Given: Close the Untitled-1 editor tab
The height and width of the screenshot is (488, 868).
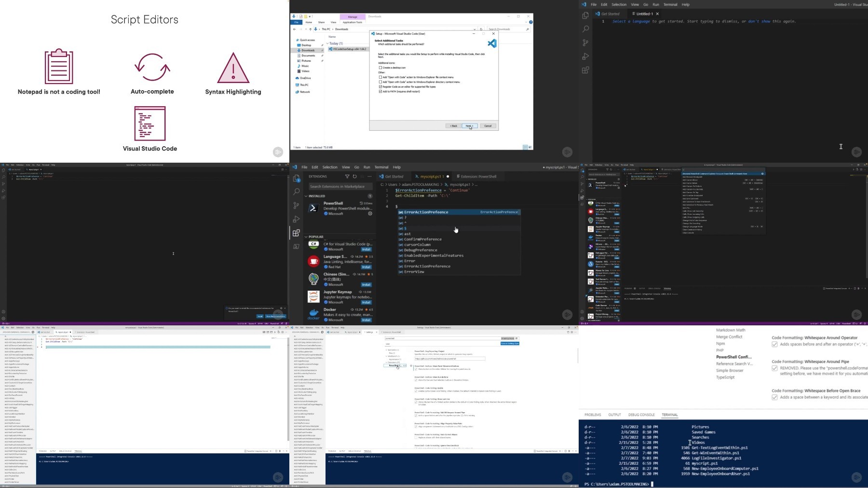Looking at the screenshot, I should [x=657, y=14].
